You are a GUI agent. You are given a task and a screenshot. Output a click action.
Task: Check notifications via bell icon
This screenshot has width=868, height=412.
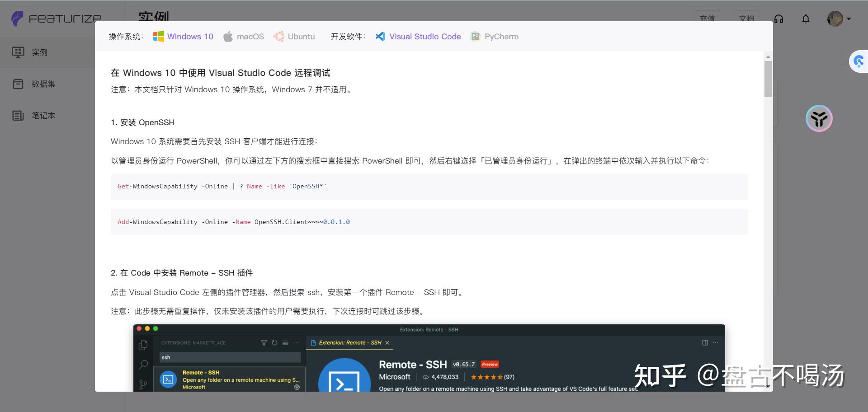click(806, 19)
